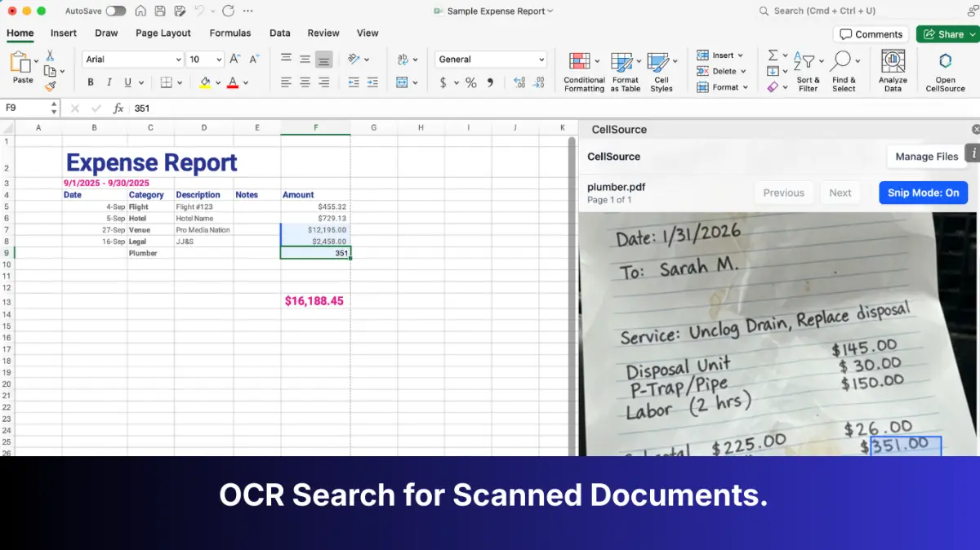Open the CellSource add-in icon
This screenshot has width=980, height=550.
(x=945, y=61)
